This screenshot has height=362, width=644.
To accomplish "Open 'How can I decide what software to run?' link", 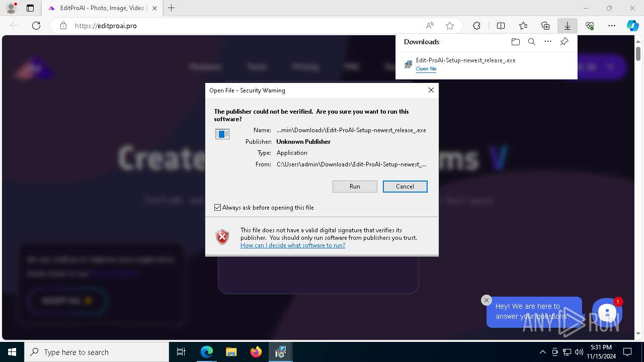I will pos(293,245).
